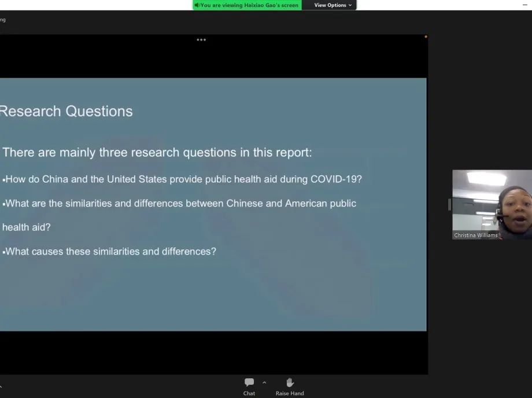
Task: Click the speaker icon in the green banner
Action: coord(197,5)
